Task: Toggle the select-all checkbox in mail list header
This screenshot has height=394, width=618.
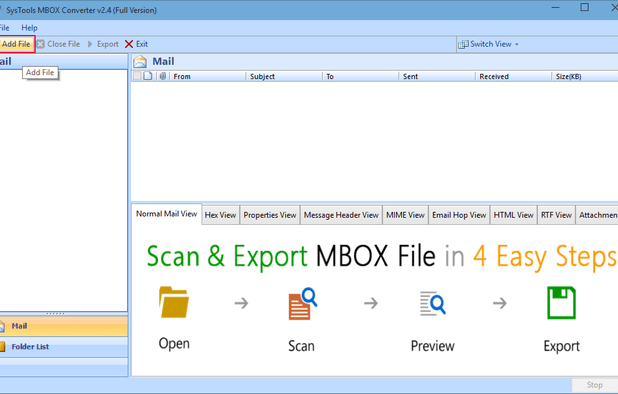Action: click(137, 76)
